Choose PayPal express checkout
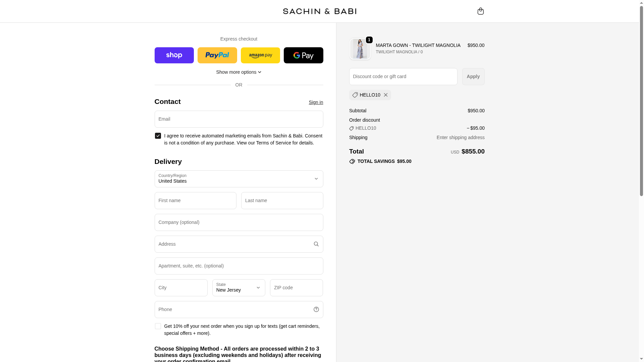The height and width of the screenshot is (362, 644). pyautogui.click(x=217, y=55)
